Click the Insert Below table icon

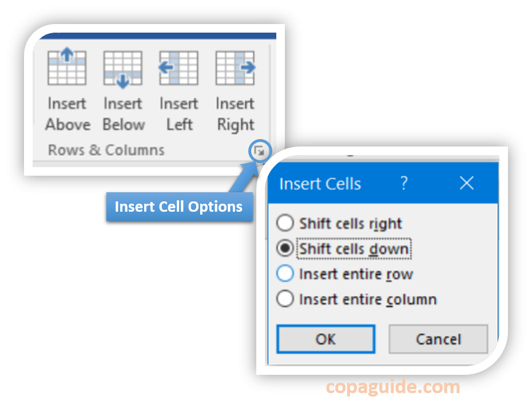[123, 66]
